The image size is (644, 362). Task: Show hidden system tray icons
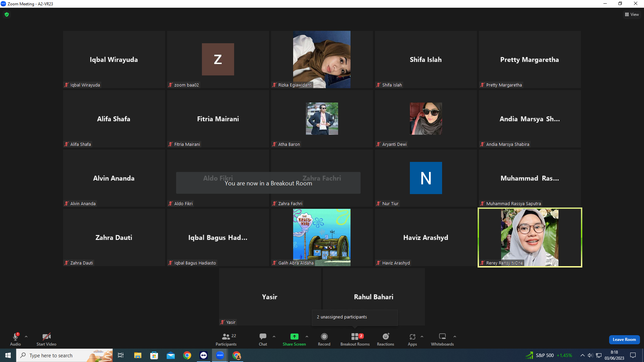(x=583, y=355)
